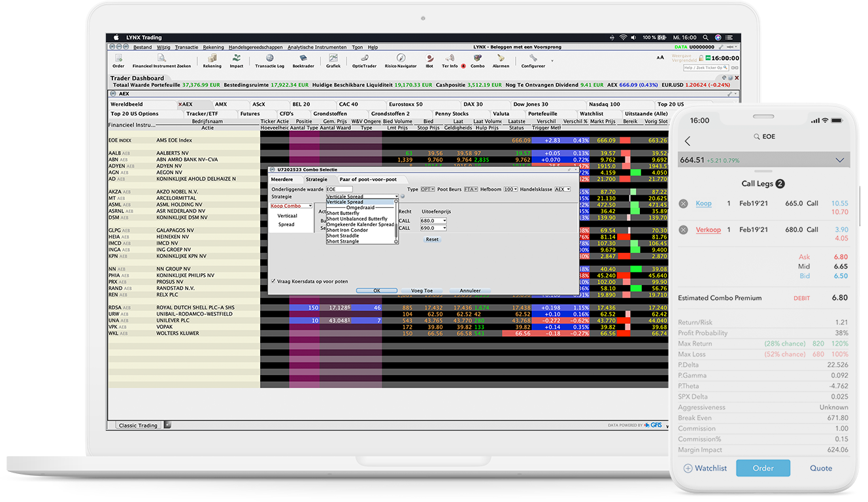Viewport: 868px width, 502px height.
Task: Open the macOS volume icon
Action: pos(635,38)
